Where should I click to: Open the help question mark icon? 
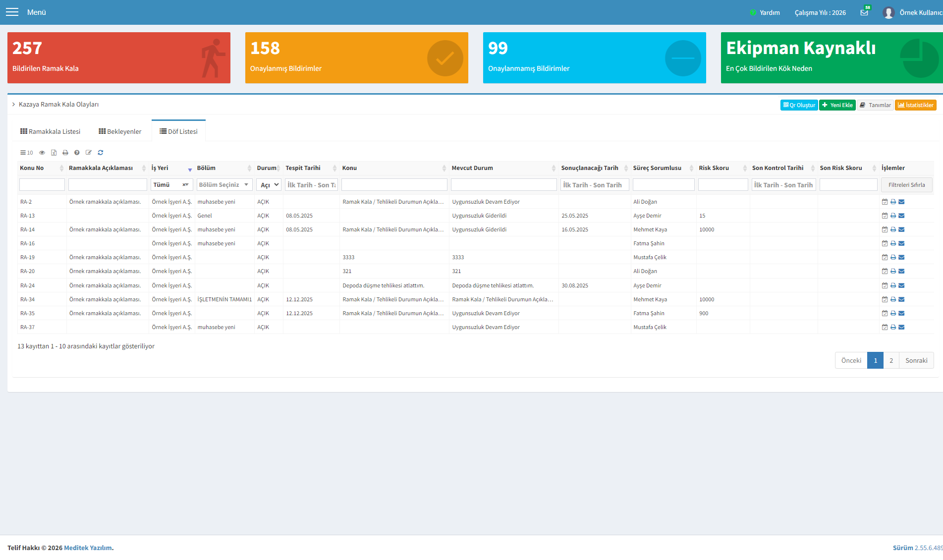click(x=77, y=153)
